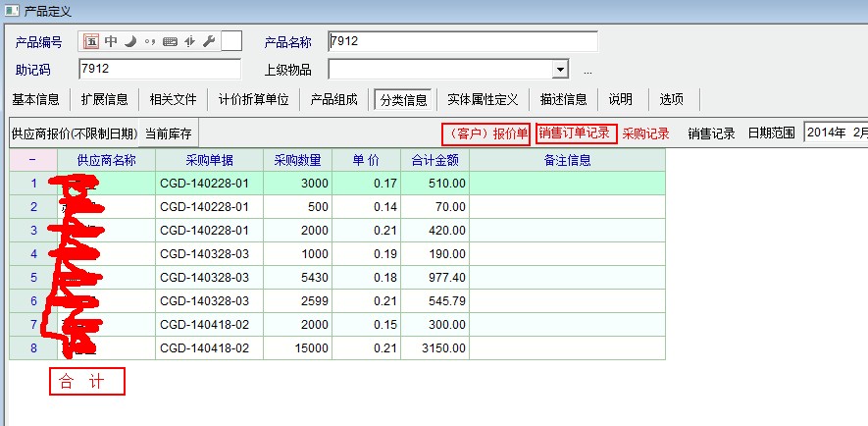Open the 产品组成 tab
The image size is (868, 426).
(x=333, y=99)
